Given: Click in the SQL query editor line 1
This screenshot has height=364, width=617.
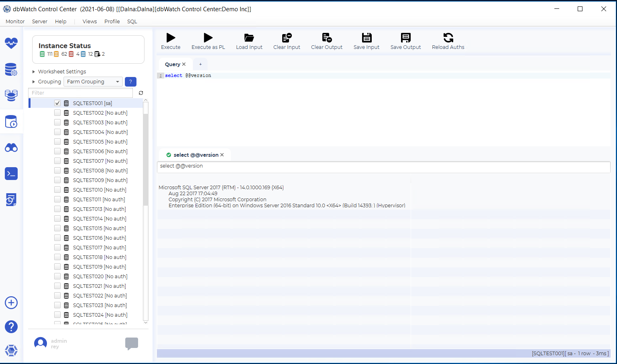Looking at the screenshot, I should tap(383, 75).
